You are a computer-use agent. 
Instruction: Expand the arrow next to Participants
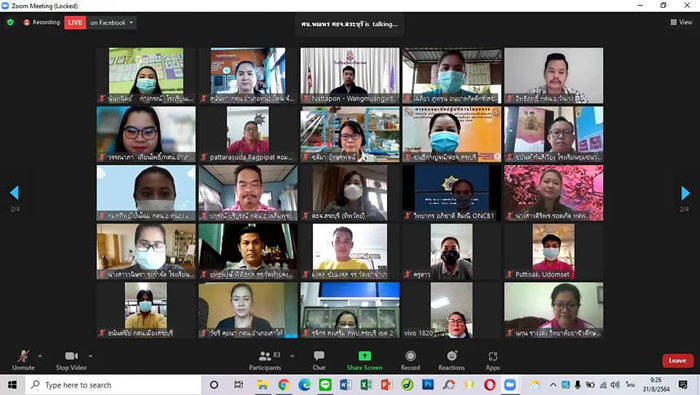pyautogui.click(x=292, y=356)
